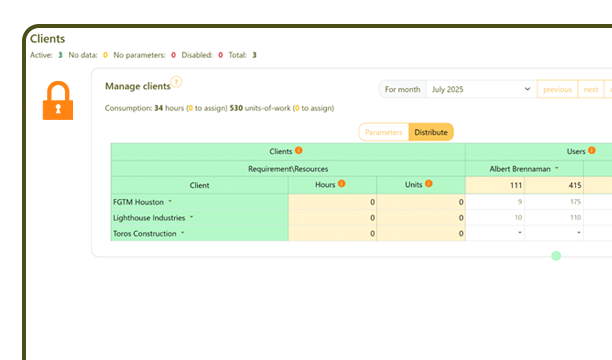Open the July 2025 month dropdown
This screenshot has height=360, width=612.
click(x=481, y=89)
